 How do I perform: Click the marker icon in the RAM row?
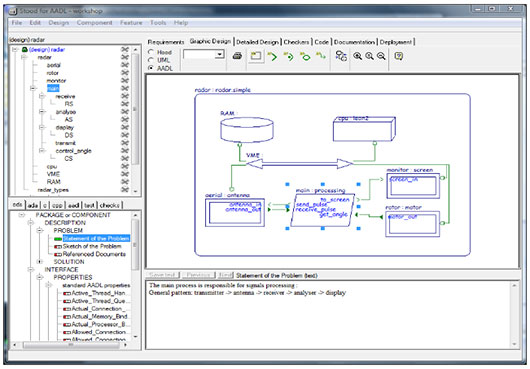click(x=125, y=182)
